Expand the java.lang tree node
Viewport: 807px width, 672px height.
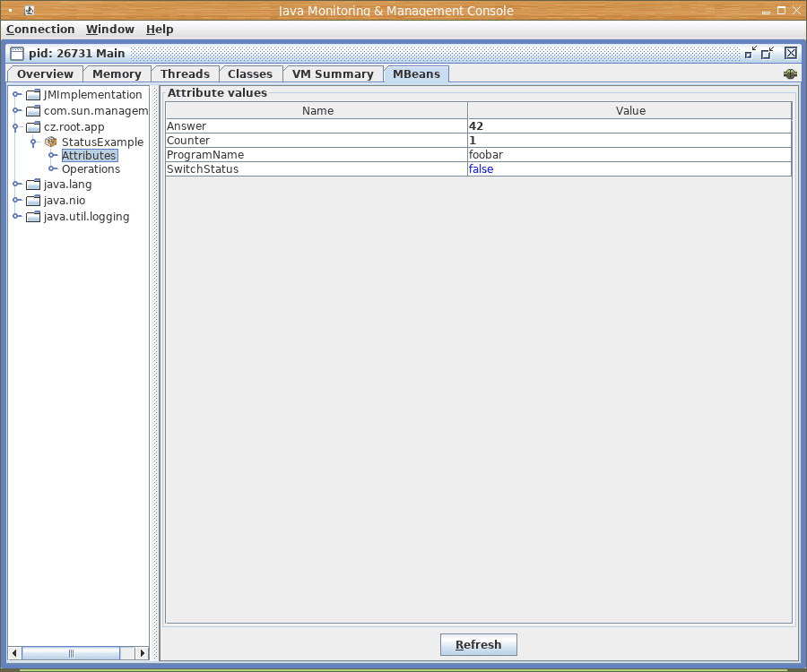click(x=17, y=184)
